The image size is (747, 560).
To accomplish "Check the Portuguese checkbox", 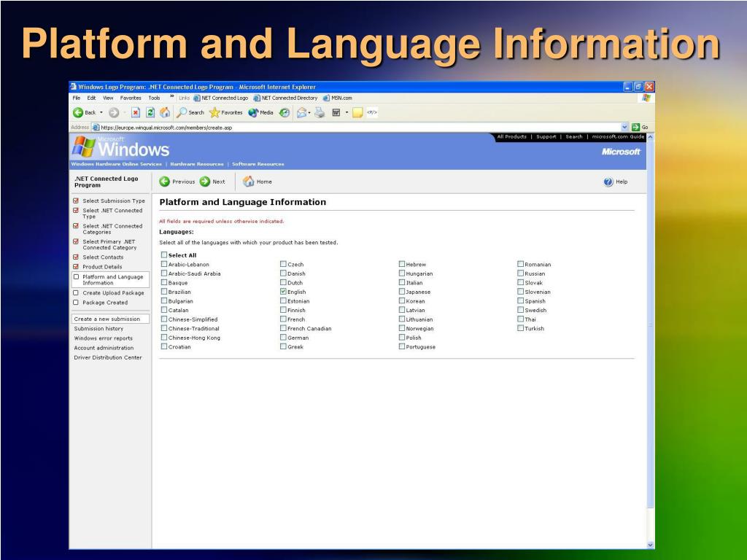I will pos(402,346).
